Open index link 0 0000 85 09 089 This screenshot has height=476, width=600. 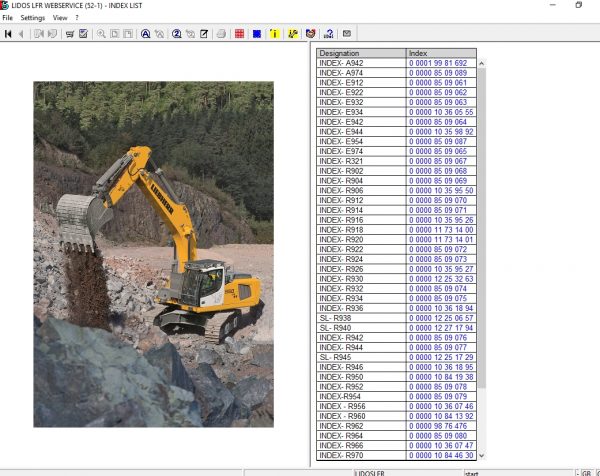[x=438, y=73]
